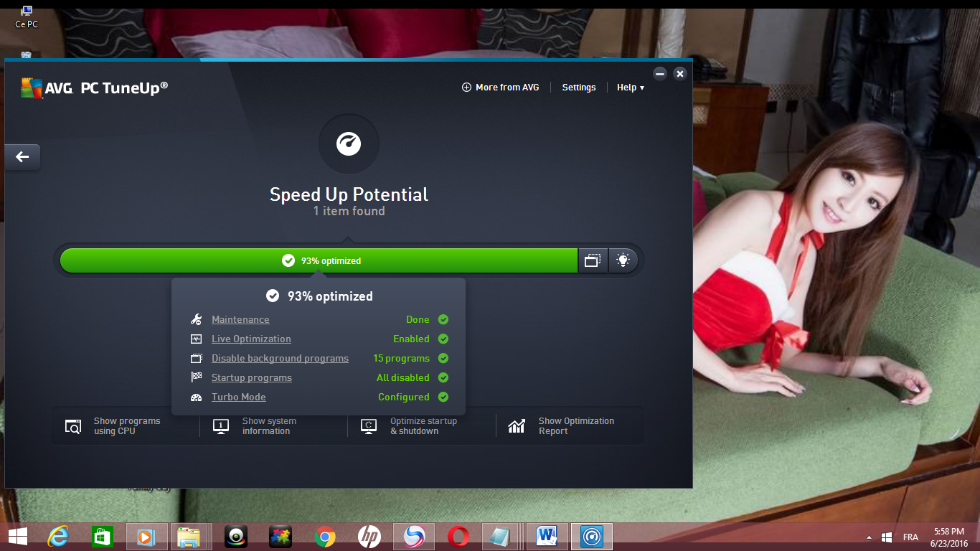Open Settings in AVG header
This screenshot has width=980, height=551.
point(579,88)
